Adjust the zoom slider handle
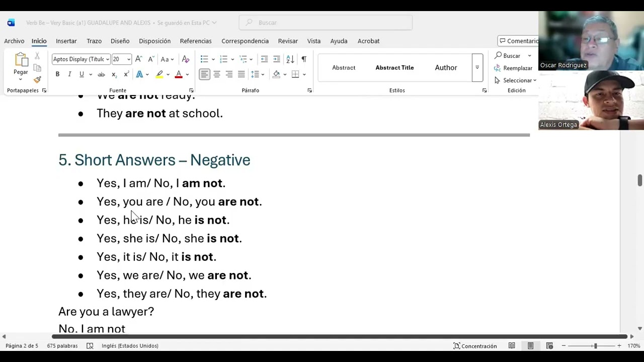 click(x=595, y=346)
